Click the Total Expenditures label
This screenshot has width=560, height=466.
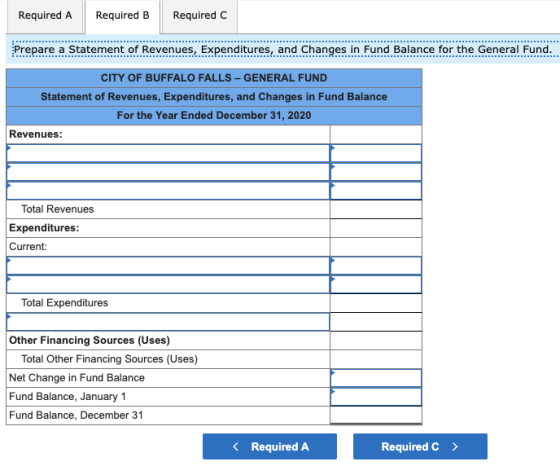pos(65,303)
